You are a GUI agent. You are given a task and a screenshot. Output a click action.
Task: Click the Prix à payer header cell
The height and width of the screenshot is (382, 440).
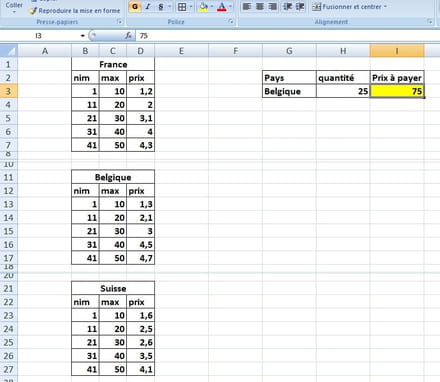pos(397,78)
